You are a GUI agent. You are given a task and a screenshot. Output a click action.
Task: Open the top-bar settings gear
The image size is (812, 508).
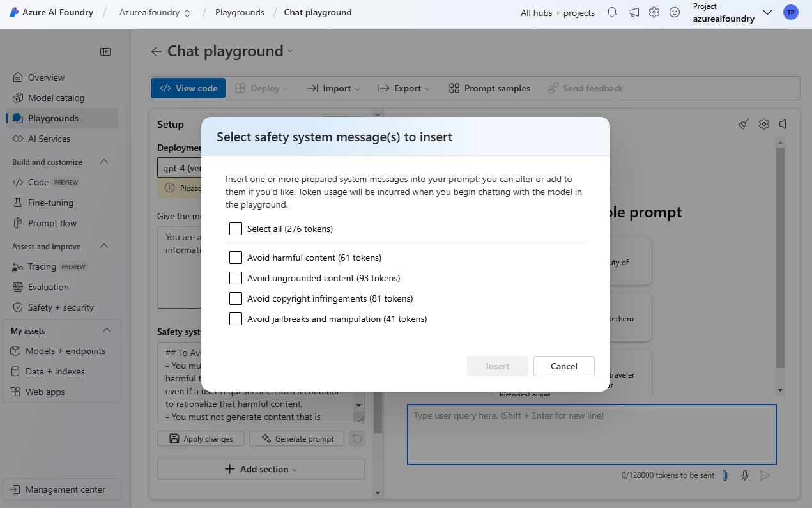tap(654, 12)
